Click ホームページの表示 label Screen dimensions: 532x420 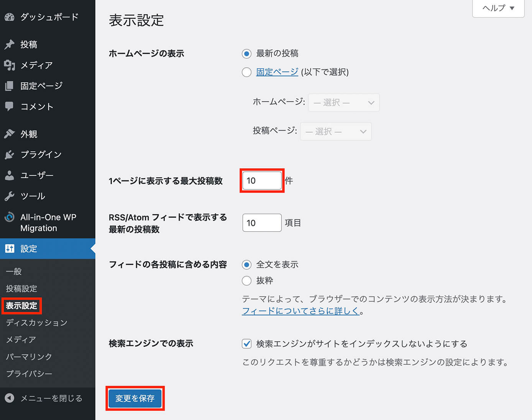146,54
